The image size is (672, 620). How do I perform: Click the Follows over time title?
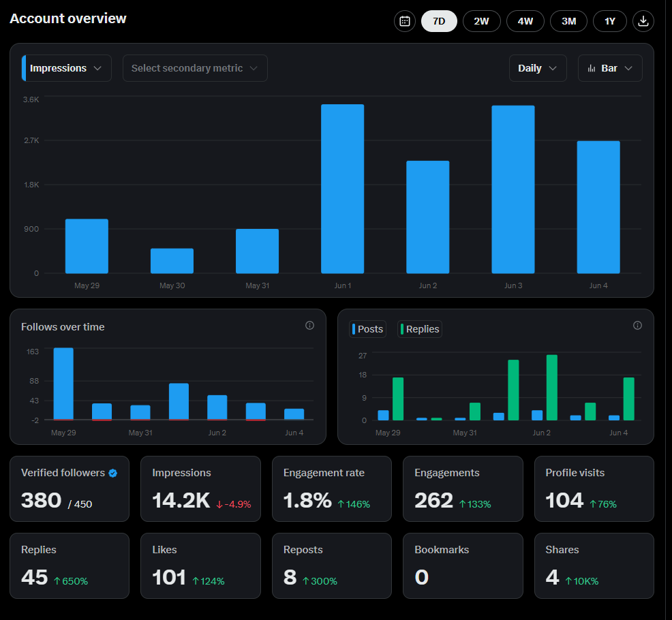63,327
